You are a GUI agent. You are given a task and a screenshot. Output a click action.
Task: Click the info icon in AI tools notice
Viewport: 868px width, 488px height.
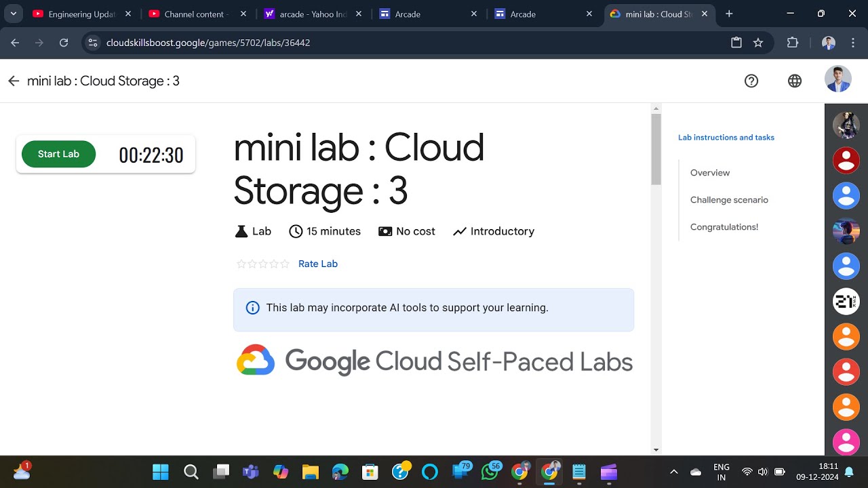(x=253, y=308)
